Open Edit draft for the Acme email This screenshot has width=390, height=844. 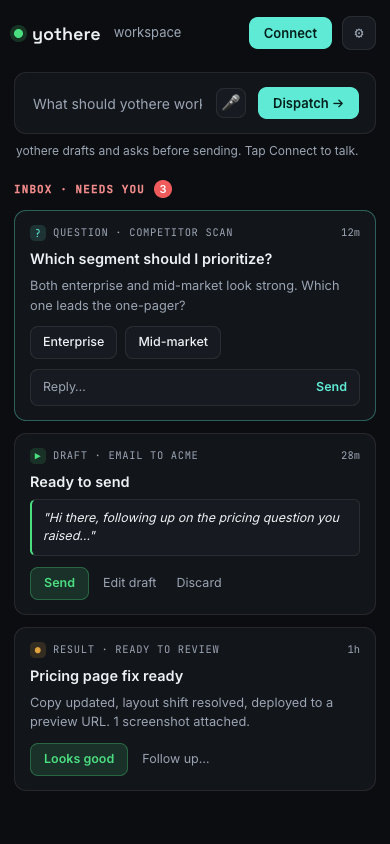[130, 583]
